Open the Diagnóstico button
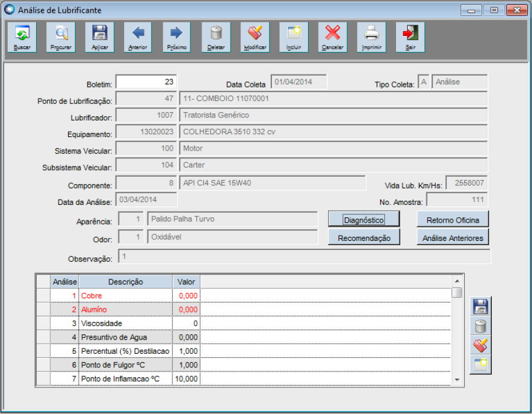Screen dimensions: 532x414 (364, 219)
